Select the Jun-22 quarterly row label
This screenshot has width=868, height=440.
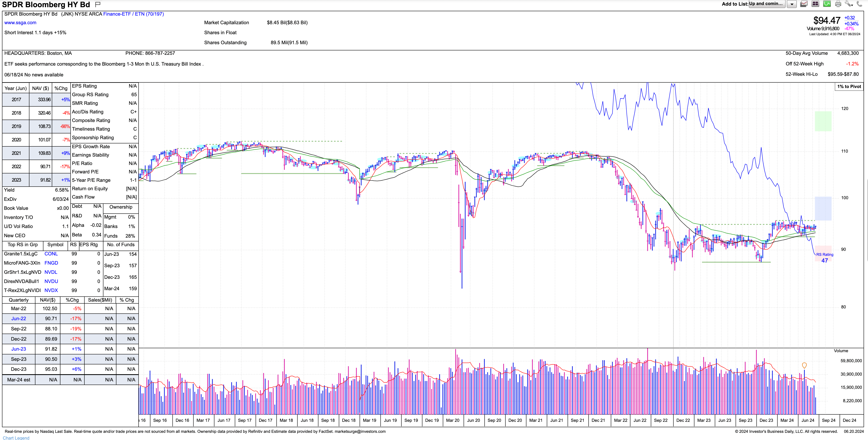19,318
